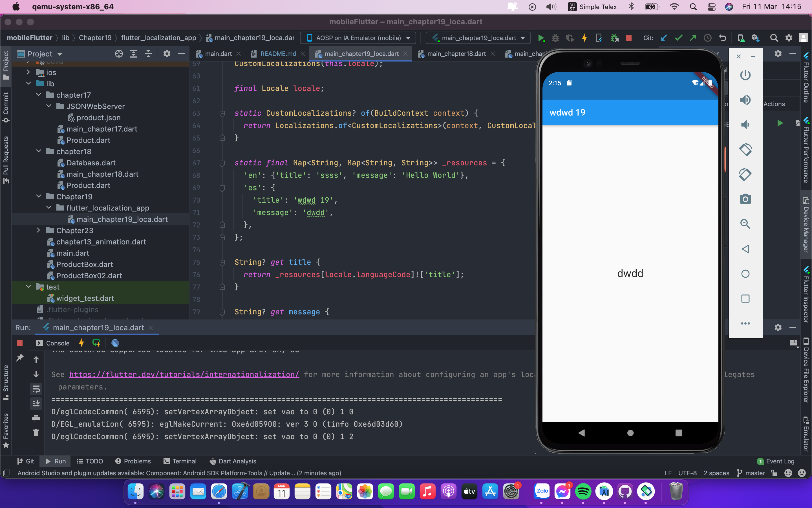Trigger Flutter Hot Reload lightning icon in toolbar
812x508 pixels.
(584, 38)
